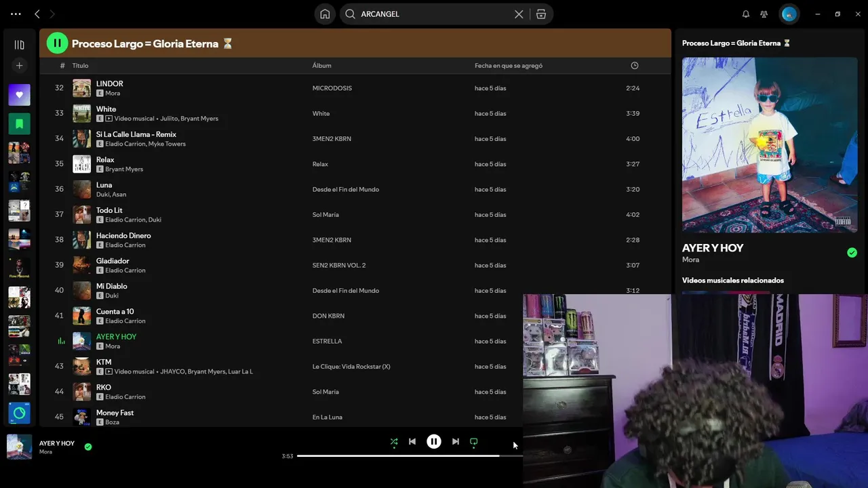Image resolution: width=868 pixels, height=488 pixels.
Task: Open album link DON KBRN
Action: coord(328,316)
